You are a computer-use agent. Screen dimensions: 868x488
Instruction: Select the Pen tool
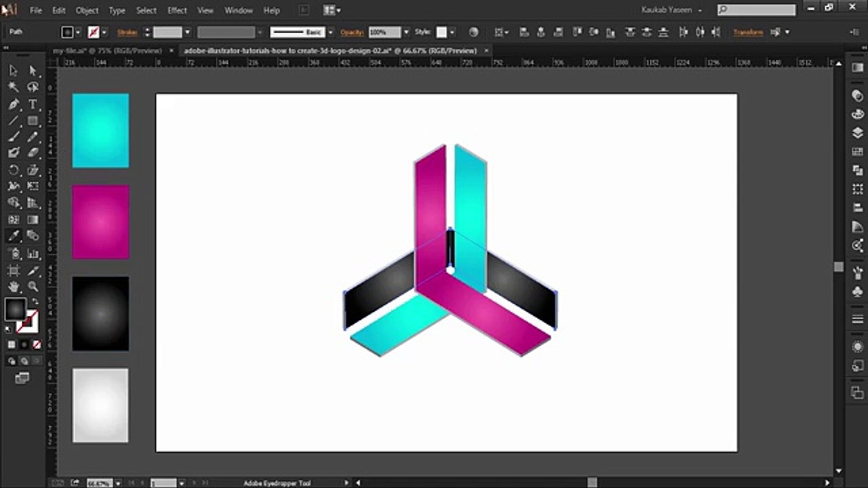tap(14, 104)
